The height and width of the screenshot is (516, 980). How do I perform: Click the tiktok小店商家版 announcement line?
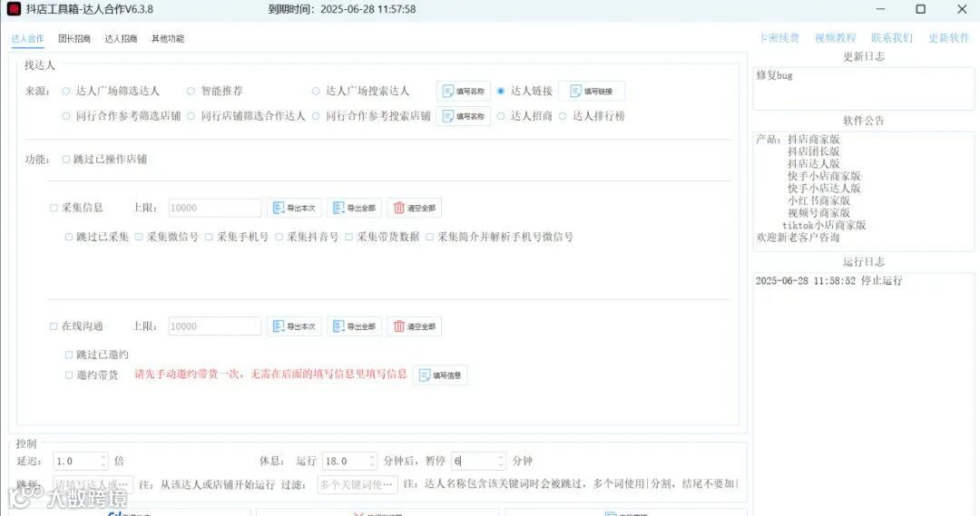coord(824,225)
